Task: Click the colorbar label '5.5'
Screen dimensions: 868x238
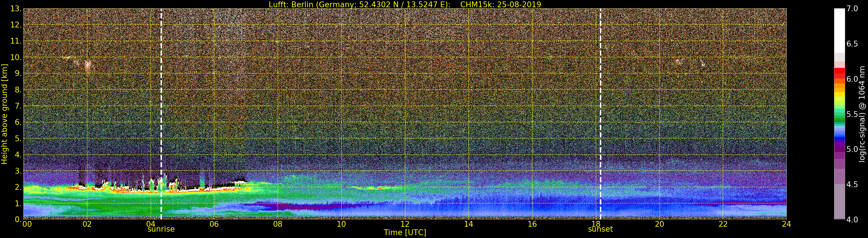Action: click(x=852, y=114)
